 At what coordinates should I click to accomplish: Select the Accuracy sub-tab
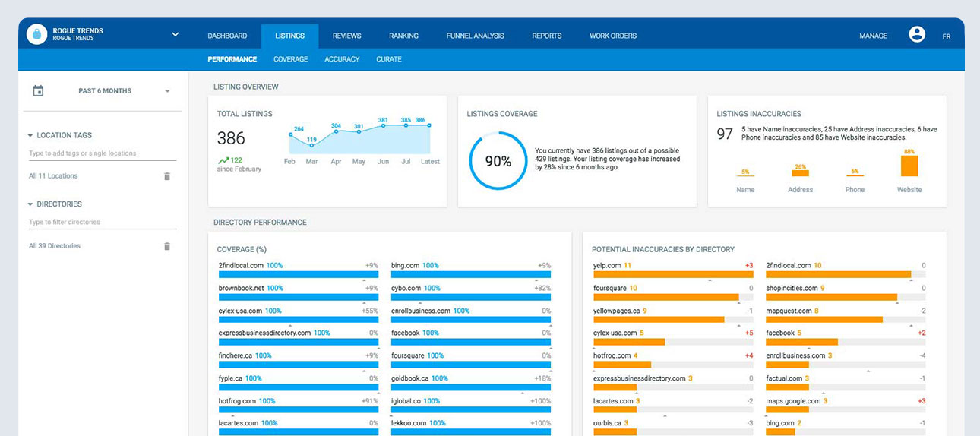[x=342, y=59]
